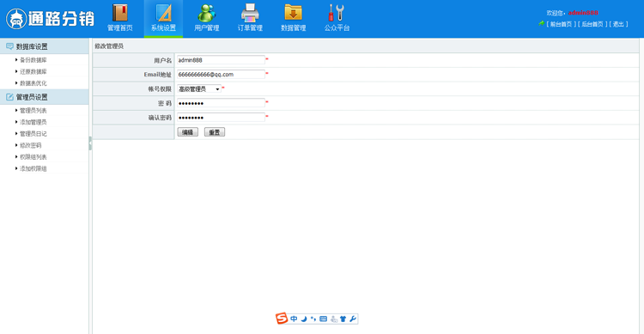Open 修改密码 in the sidebar

click(30, 145)
